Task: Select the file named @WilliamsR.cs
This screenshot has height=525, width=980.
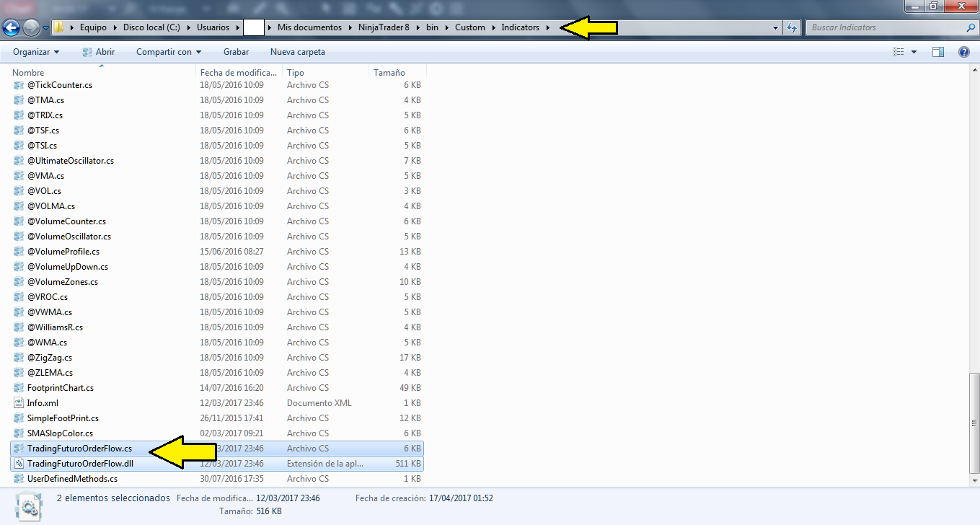Action: [x=55, y=327]
